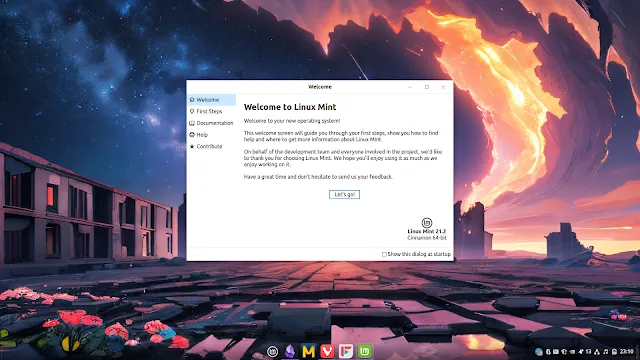Image resolution: width=640 pixels, height=360 pixels.
Task: Click the globe icon in the system tray
Action: coord(539,351)
